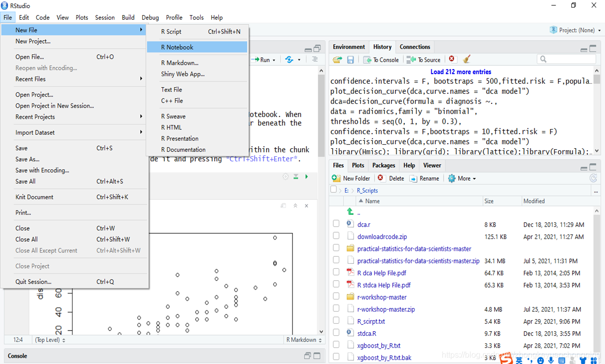Open the Project: (None) dropdown
This screenshot has width=605, height=364.
[575, 30]
